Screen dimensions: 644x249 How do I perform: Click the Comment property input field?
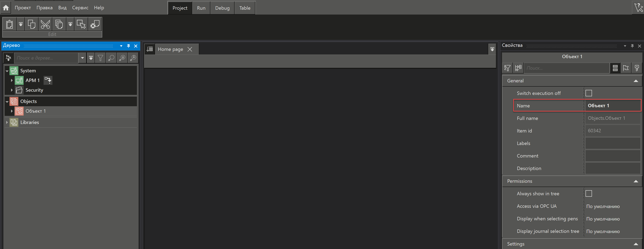tap(613, 156)
